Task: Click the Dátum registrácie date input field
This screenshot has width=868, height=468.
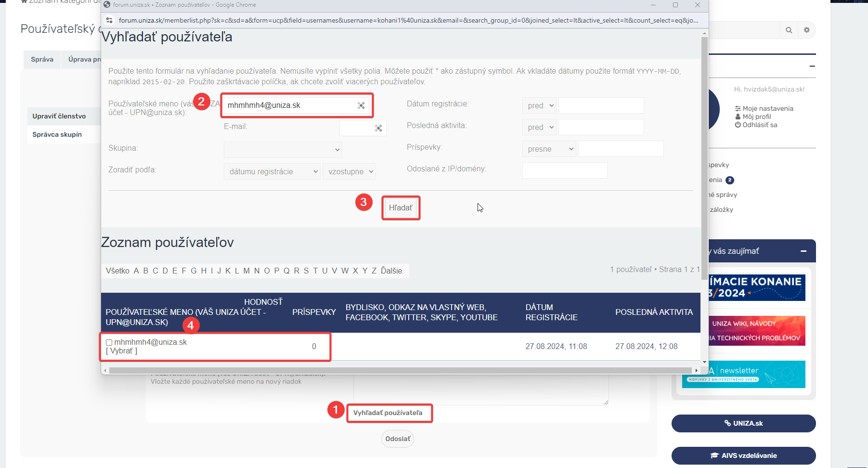Action: point(601,105)
